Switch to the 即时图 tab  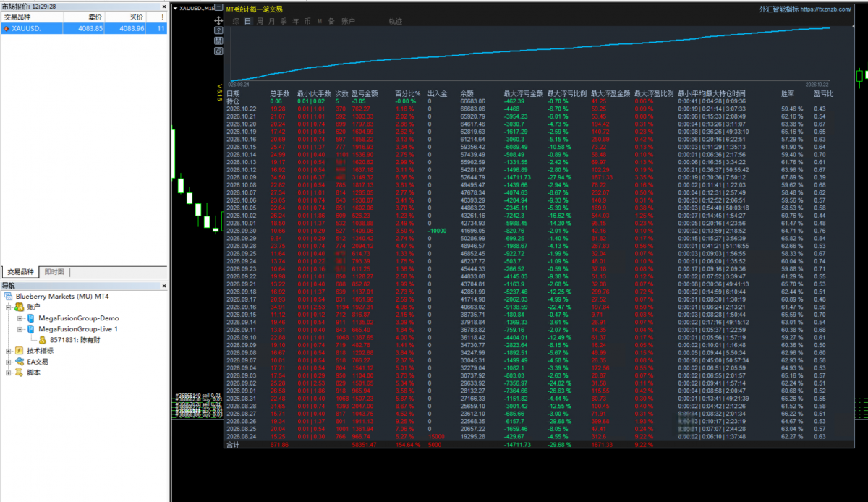pyautogui.click(x=54, y=272)
